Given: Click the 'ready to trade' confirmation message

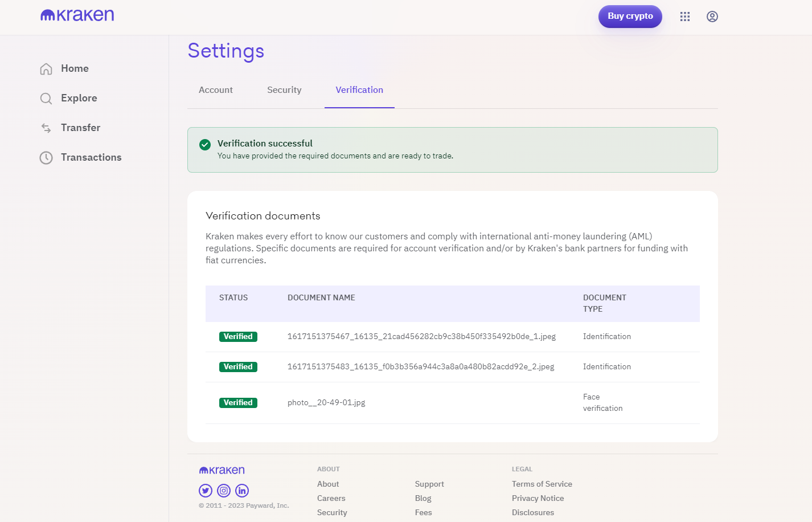Looking at the screenshot, I should (335, 156).
